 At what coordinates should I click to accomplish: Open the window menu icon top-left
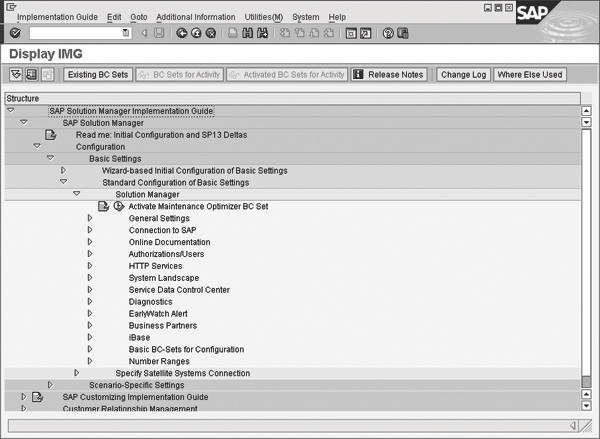click(11, 7)
